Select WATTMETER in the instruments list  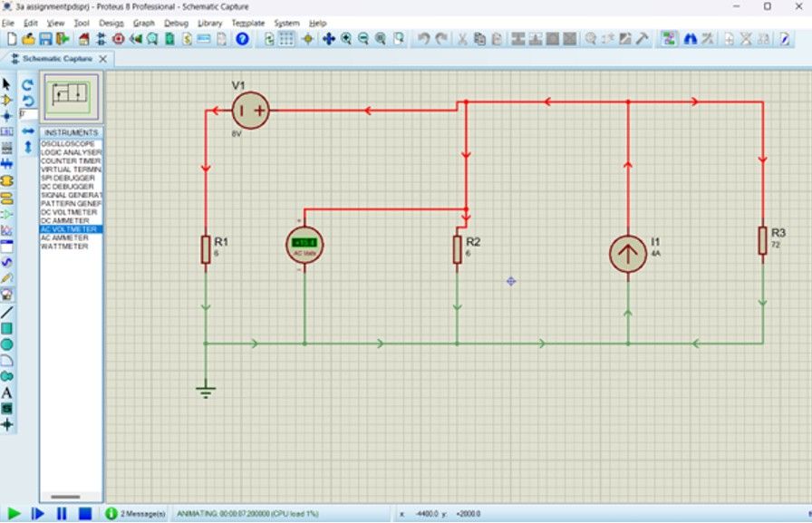[71, 246]
